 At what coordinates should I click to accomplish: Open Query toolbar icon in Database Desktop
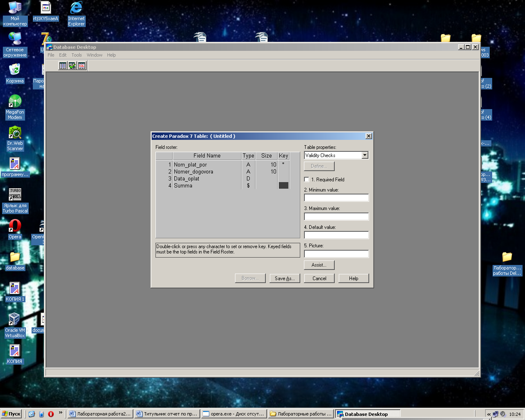pyautogui.click(x=72, y=66)
